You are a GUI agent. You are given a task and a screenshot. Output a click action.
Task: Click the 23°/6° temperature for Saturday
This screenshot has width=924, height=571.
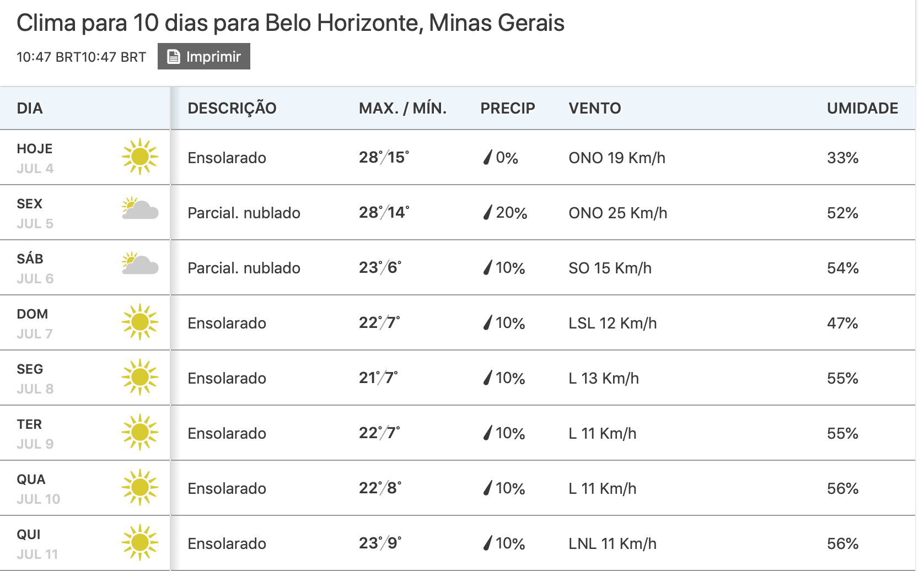click(380, 267)
